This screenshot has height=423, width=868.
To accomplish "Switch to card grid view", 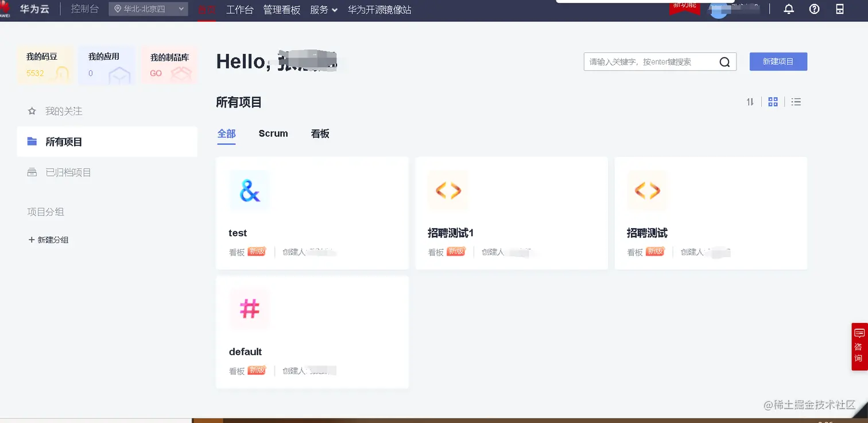I will click(x=773, y=102).
